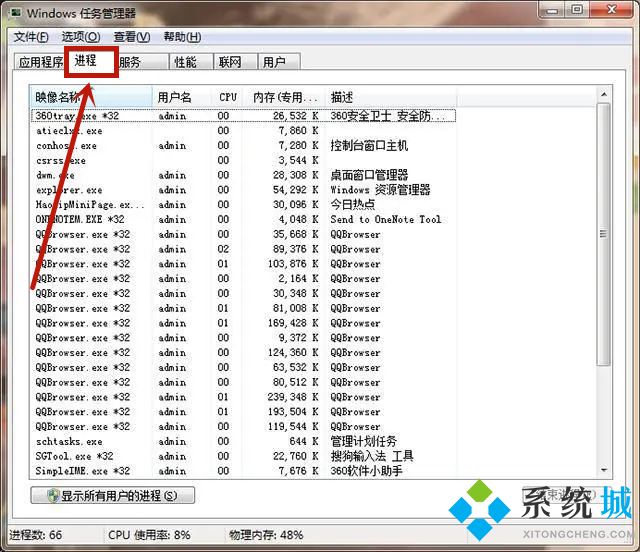Switch to the 用户 tab

tap(279, 62)
